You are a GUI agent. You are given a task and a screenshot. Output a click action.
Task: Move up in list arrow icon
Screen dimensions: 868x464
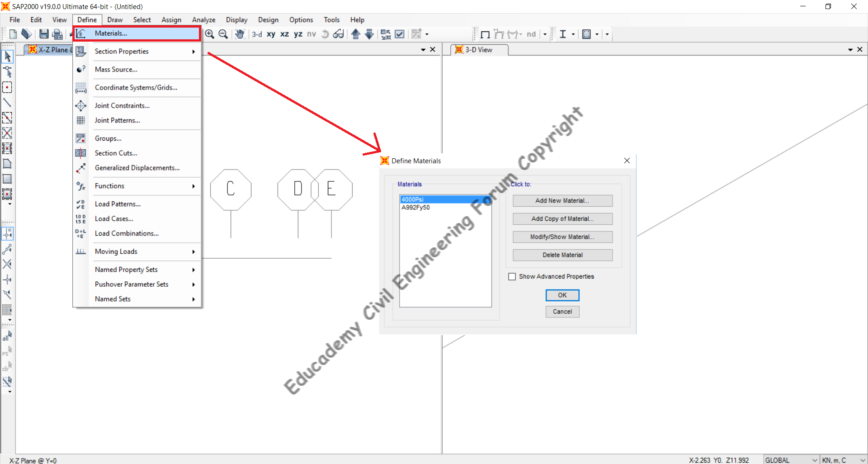356,34
